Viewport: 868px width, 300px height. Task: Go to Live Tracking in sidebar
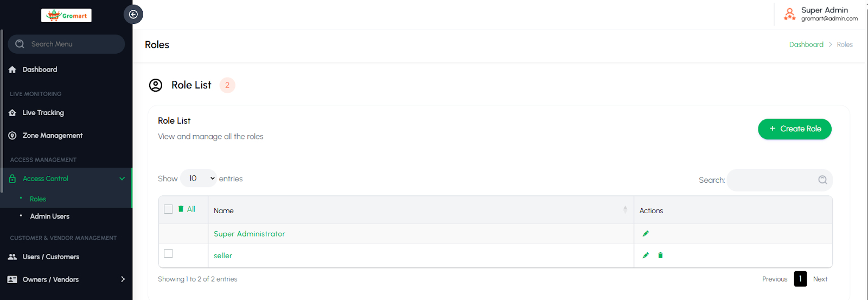click(x=43, y=113)
